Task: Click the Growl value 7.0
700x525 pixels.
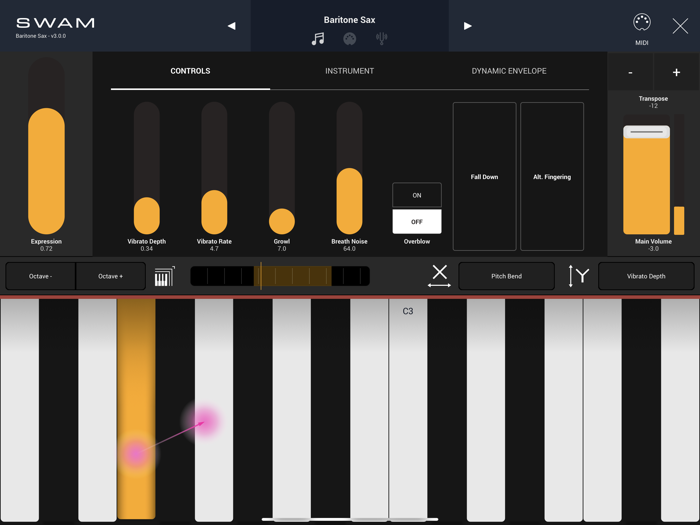Action: (x=282, y=249)
